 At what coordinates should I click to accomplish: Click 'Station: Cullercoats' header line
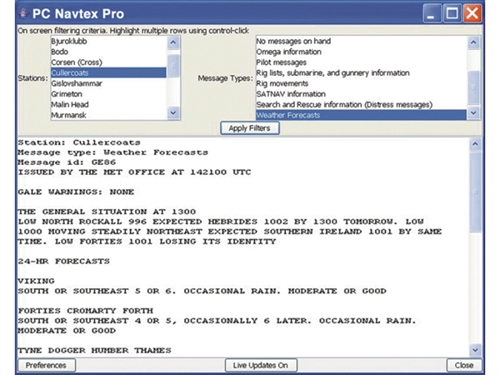(79, 143)
